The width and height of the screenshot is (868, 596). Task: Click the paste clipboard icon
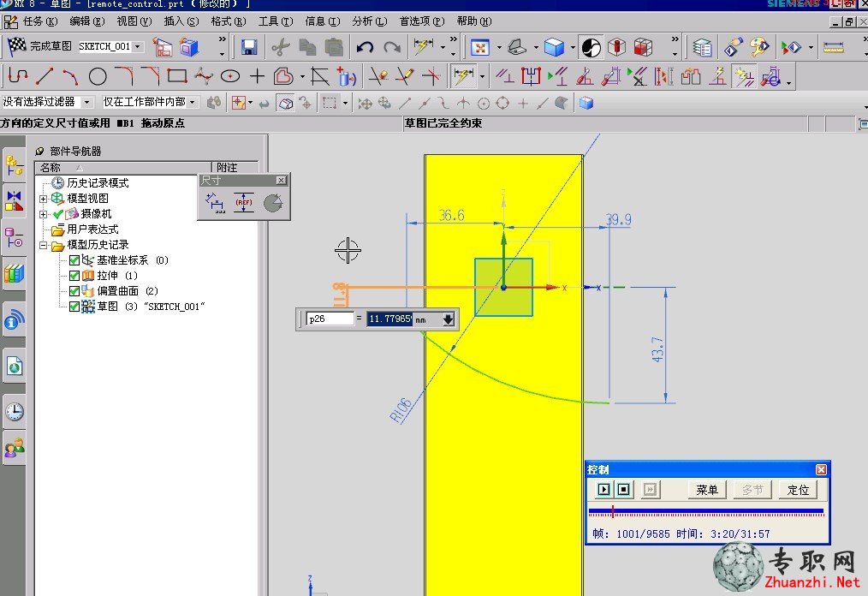[334, 47]
